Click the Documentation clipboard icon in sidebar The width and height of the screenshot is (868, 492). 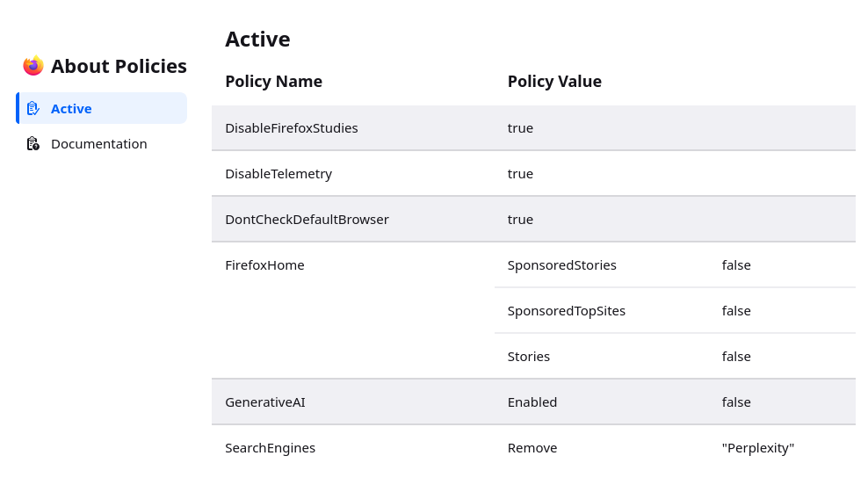33,144
